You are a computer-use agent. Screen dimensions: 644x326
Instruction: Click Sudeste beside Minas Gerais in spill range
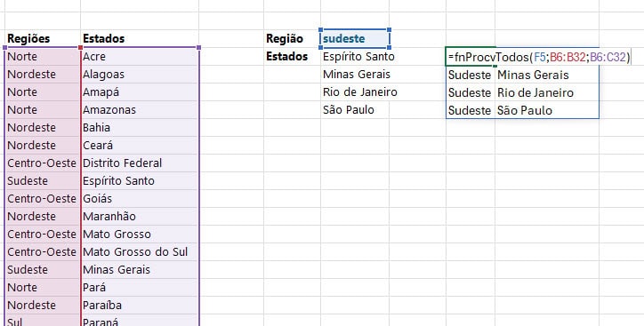pyautogui.click(x=471, y=75)
